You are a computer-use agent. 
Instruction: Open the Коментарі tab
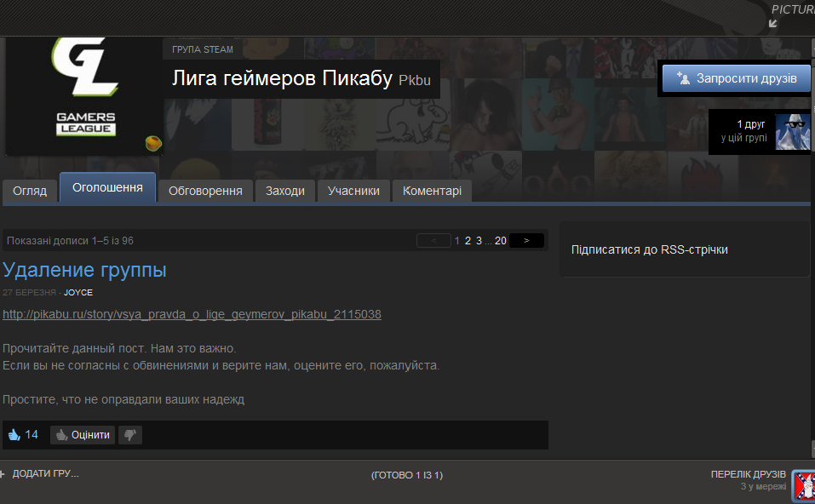coord(432,191)
